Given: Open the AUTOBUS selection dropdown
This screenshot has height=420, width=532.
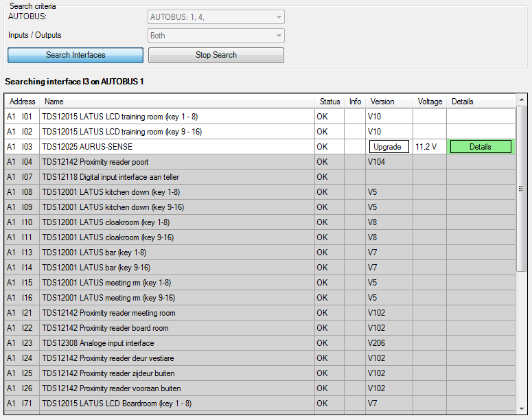Looking at the screenshot, I should point(216,17).
